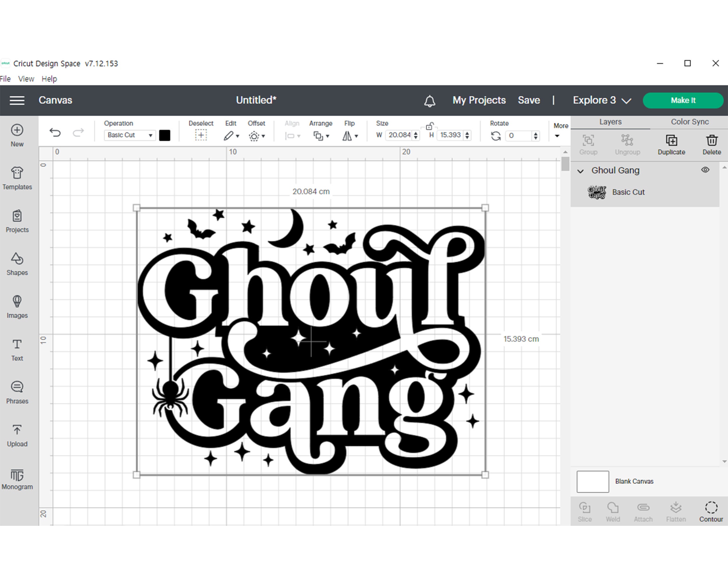Switch to the Color Sync tab
Image resolution: width=728 pixels, height=582 pixels.
[690, 122]
